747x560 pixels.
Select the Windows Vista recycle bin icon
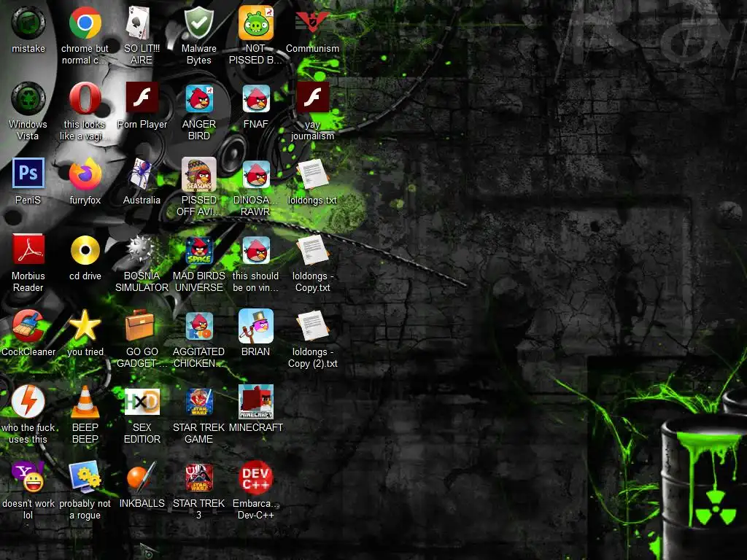(x=28, y=98)
